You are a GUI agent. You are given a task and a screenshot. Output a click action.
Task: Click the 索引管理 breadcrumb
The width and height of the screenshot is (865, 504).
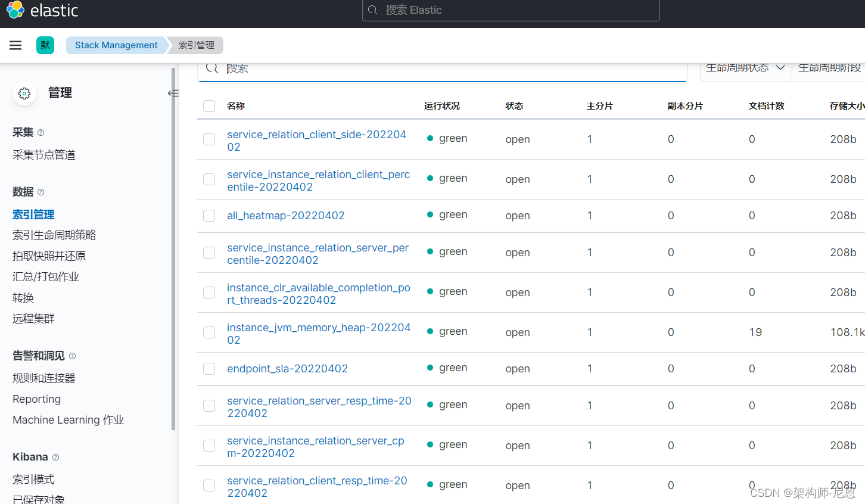click(196, 45)
